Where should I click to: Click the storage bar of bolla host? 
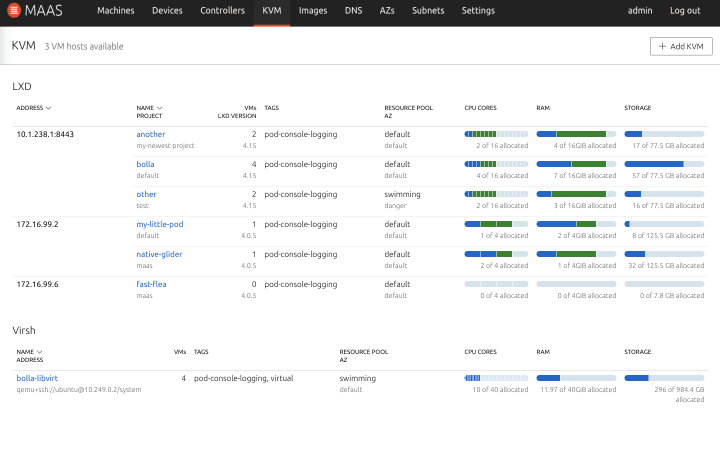coord(664,164)
